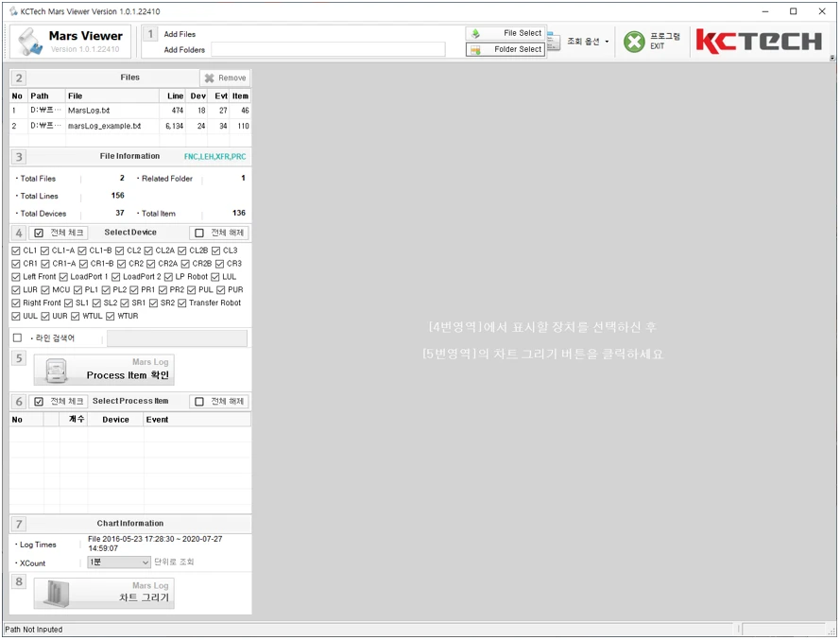Click the File Select button
Screen dimensions: 840x640
(506, 33)
